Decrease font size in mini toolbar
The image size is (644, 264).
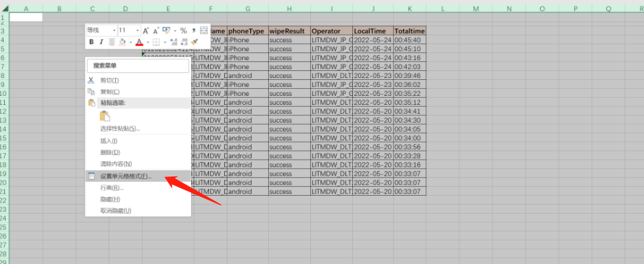pyautogui.click(x=156, y=31)
